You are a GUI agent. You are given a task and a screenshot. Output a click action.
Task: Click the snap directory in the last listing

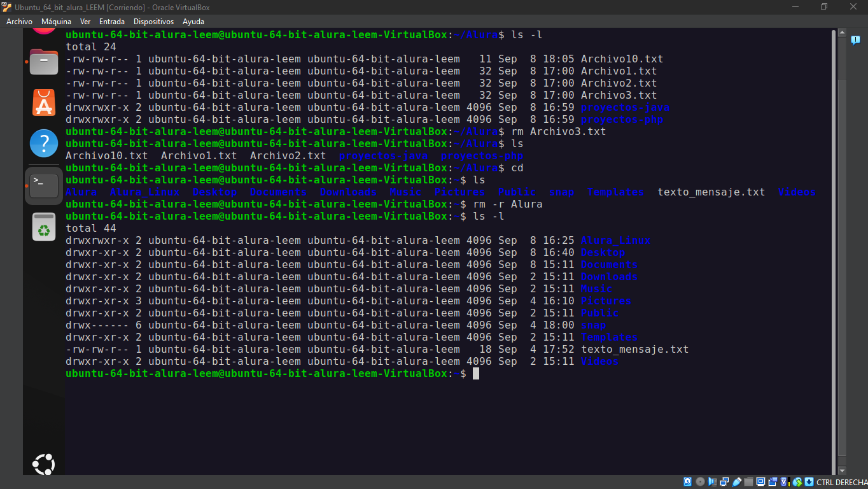click(x=593, y=325)
